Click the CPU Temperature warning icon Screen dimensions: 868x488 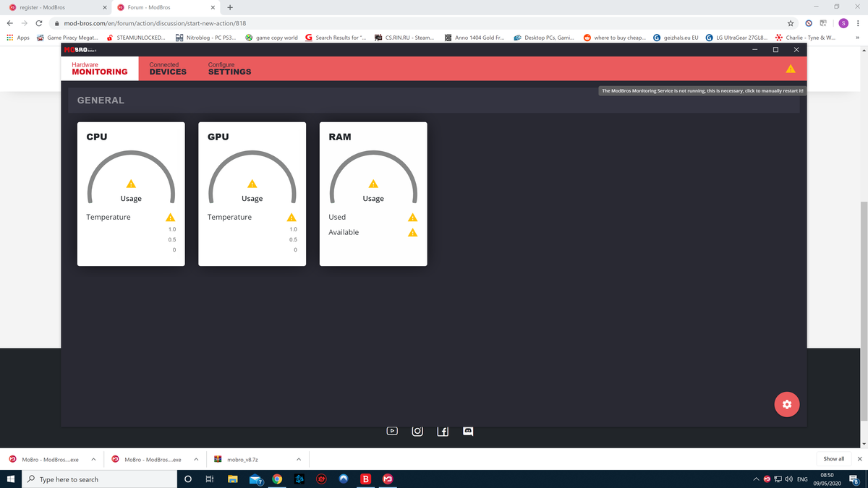(171, 218)
